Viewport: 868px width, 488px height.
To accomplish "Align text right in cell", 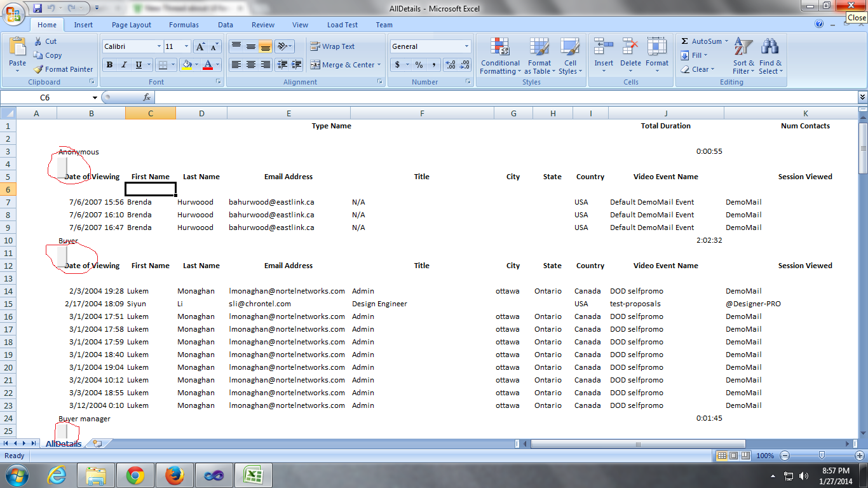I will pyautogui.click(x=266, y=65).
